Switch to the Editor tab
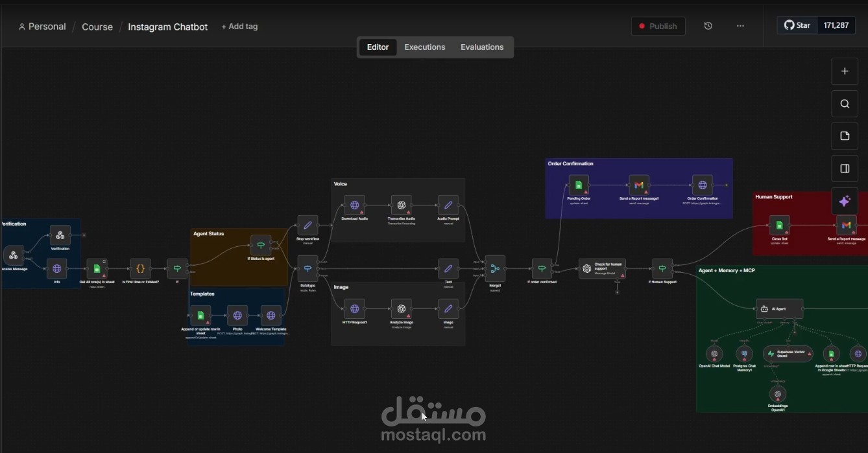Screen dimensions: 868x453 (378, 47)
